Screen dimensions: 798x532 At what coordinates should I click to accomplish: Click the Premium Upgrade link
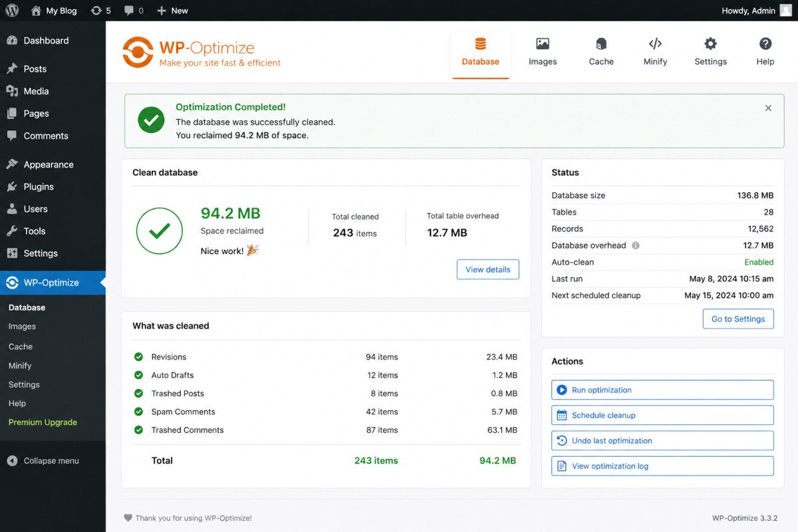click(x=43, y=422)
